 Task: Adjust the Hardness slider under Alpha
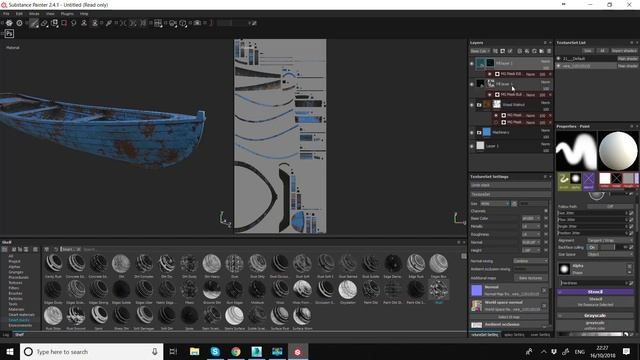click(593, 282)
